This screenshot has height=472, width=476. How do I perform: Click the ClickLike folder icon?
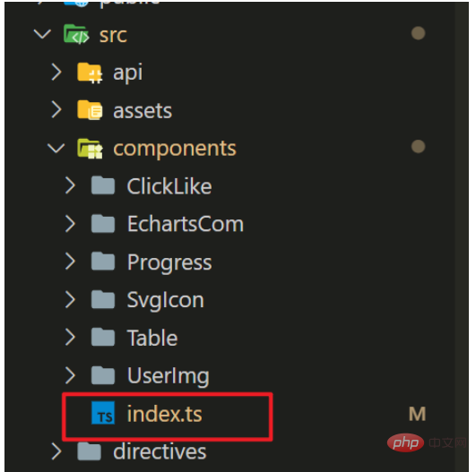(103, 185)
